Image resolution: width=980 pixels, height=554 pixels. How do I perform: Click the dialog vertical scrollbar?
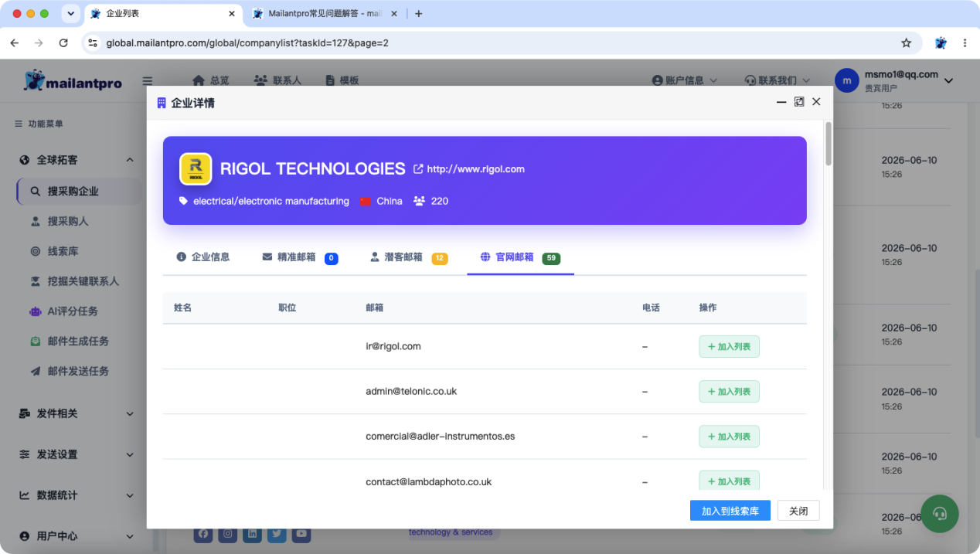pyautogui.click(x=829, y=144)
